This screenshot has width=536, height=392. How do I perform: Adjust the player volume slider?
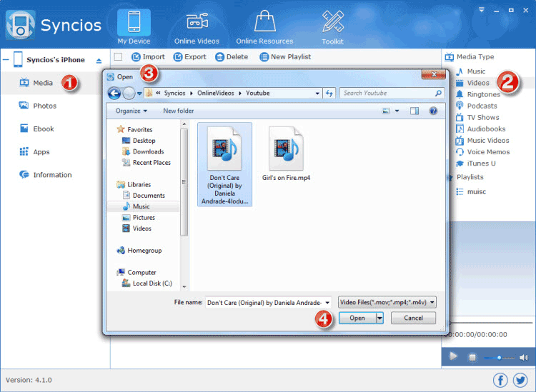[x=499, y=358]
